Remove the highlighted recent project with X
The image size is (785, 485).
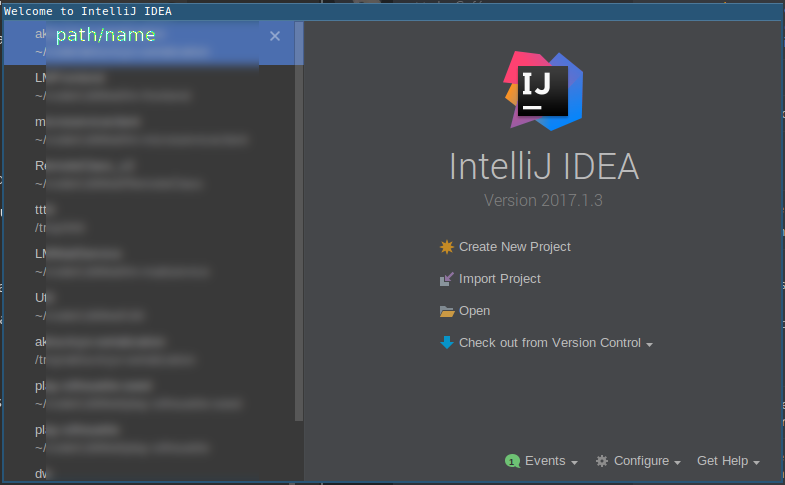coord(275,36)
